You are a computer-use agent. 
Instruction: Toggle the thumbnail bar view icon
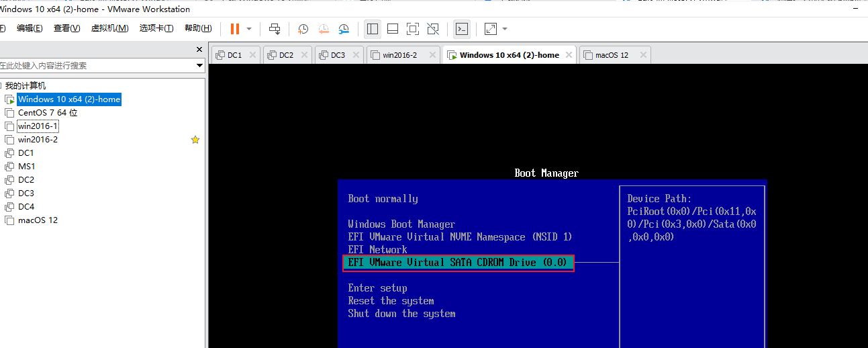pyautogui.click(x=393, y=29)
